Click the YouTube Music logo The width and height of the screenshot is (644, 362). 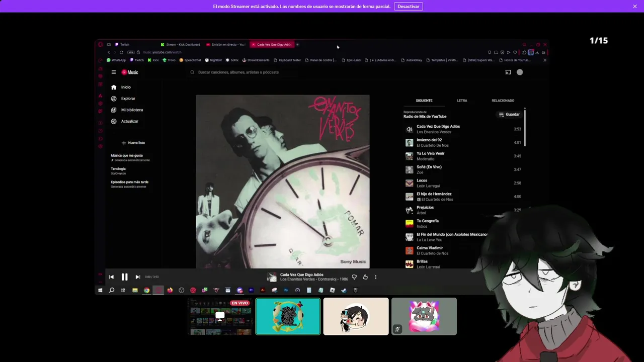(130, 72)
